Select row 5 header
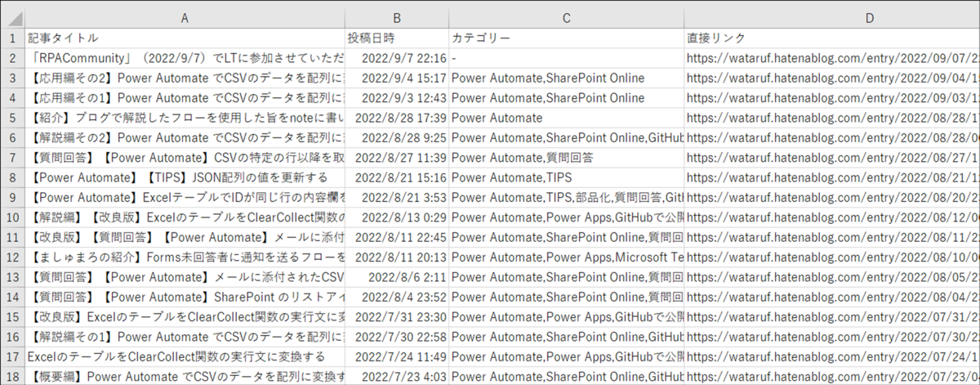 [x=12, y=118]
